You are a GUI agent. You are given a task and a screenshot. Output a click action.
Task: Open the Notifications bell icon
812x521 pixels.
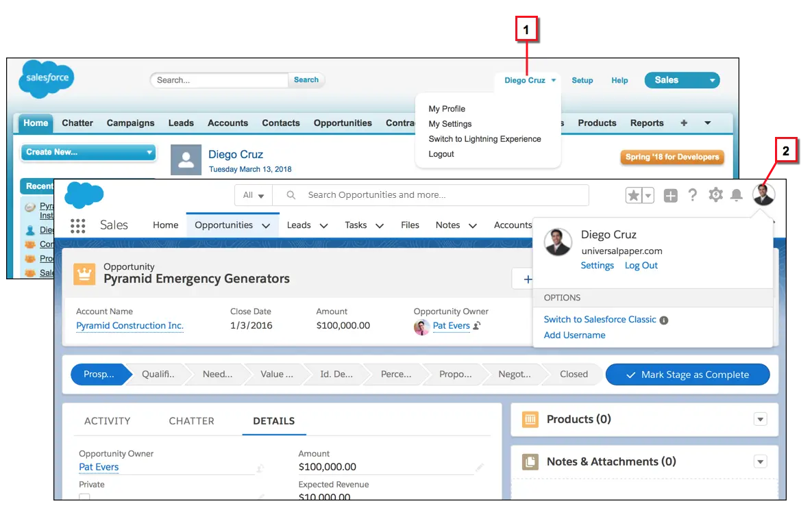click(737, 195)
